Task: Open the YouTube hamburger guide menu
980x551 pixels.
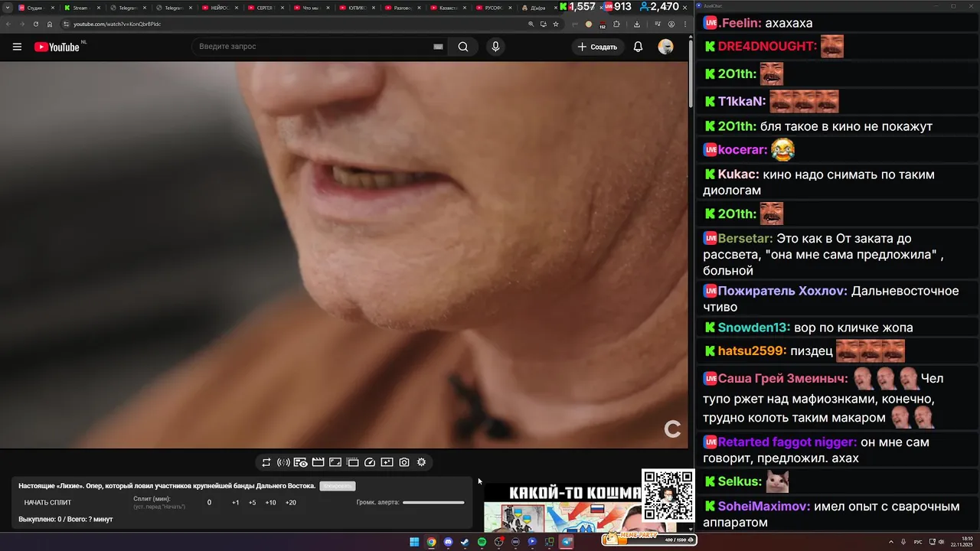Action: 17,47
